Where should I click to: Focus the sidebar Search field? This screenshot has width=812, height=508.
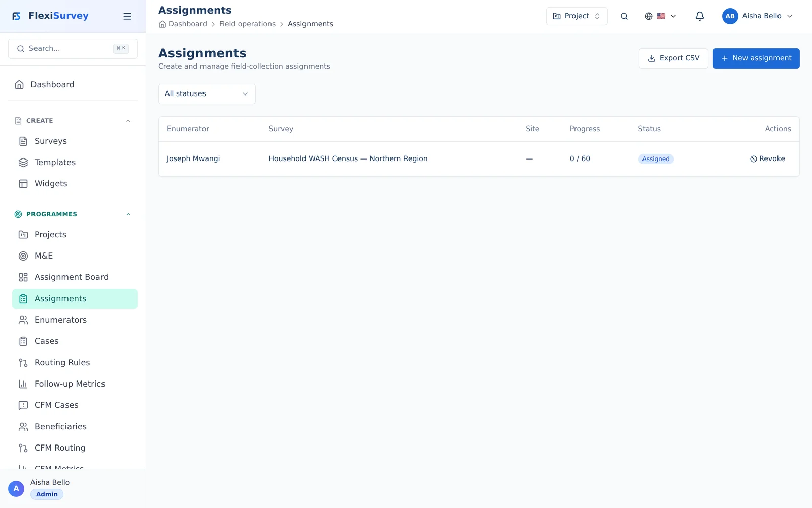pos(73,49)
